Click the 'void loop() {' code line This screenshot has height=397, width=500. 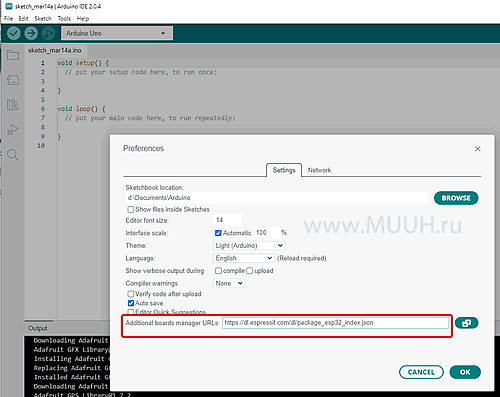coord(81,109)
